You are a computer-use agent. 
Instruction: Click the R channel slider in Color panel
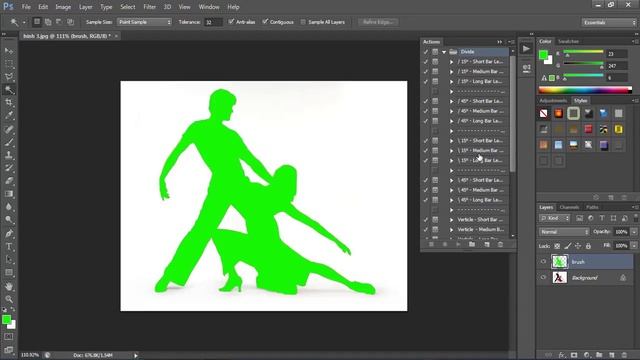pyautogui.click(x=583, y=53)
